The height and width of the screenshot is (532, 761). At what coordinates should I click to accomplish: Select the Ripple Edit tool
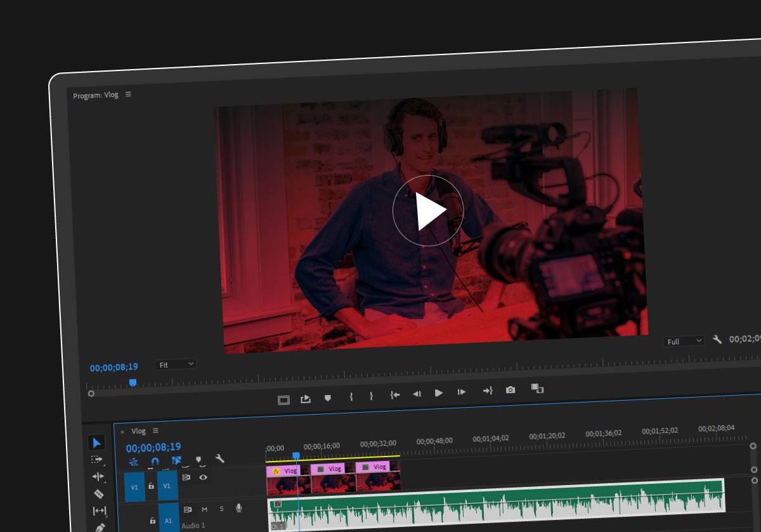98,476
